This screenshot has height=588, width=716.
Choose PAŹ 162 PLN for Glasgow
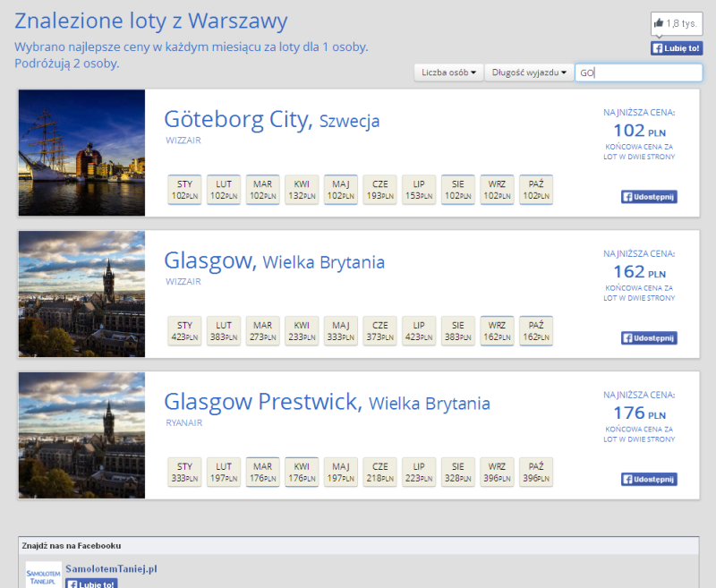tap(536, 331)
